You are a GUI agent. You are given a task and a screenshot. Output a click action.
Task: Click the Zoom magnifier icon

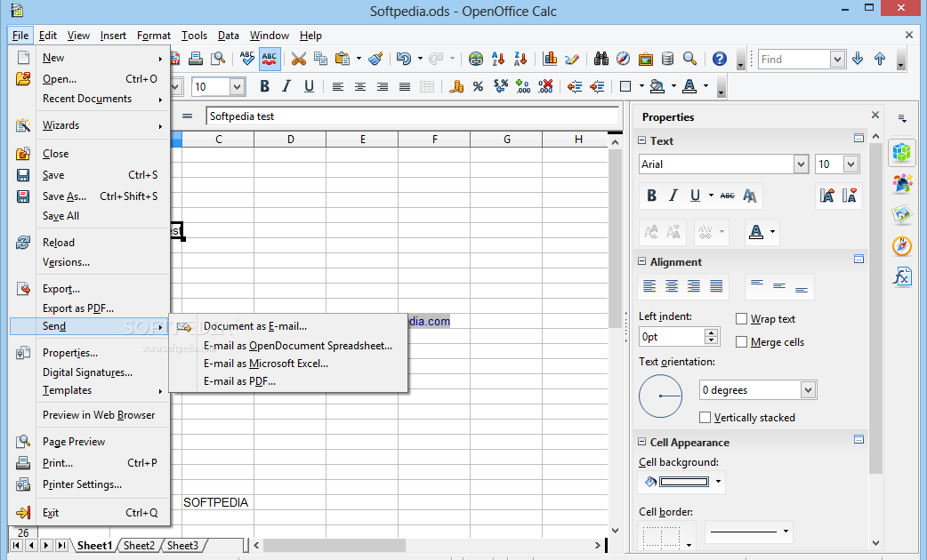[x=689, y=59]
